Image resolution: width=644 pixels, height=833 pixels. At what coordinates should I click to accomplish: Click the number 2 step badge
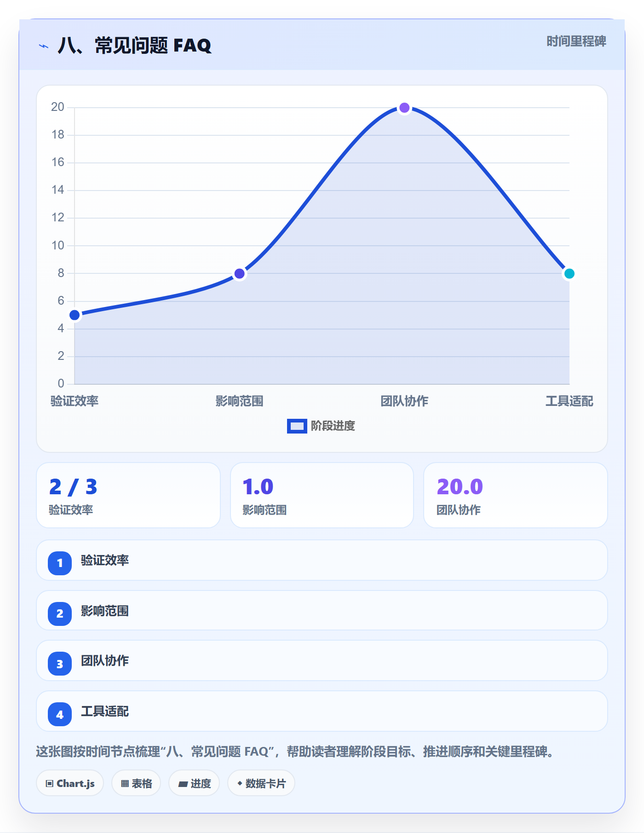(60, 613)
